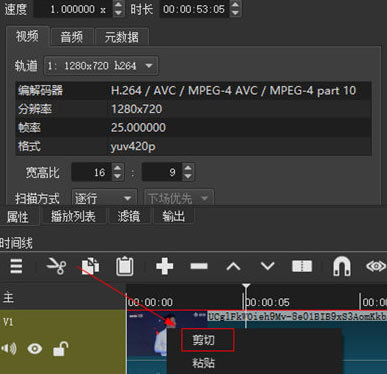387x374 pixels.
Task: Increase 时长 duration stepper up
Action: point(235,5)
